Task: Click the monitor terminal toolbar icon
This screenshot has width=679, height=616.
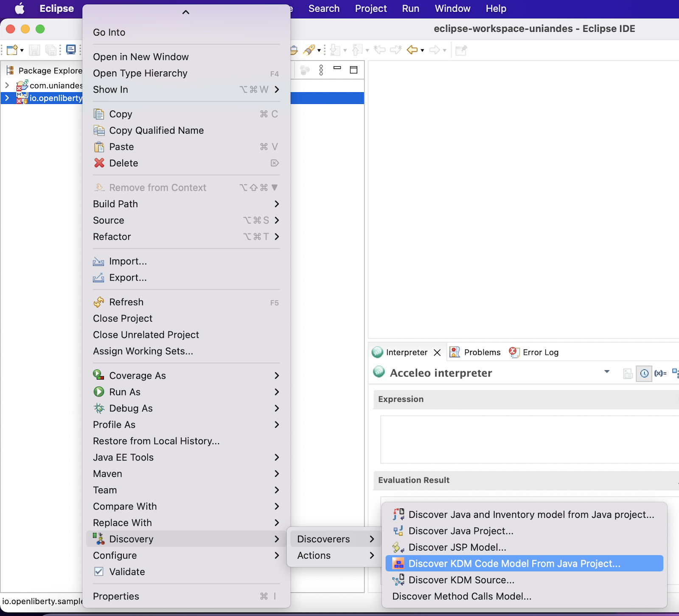Action: tap(71, 50)
